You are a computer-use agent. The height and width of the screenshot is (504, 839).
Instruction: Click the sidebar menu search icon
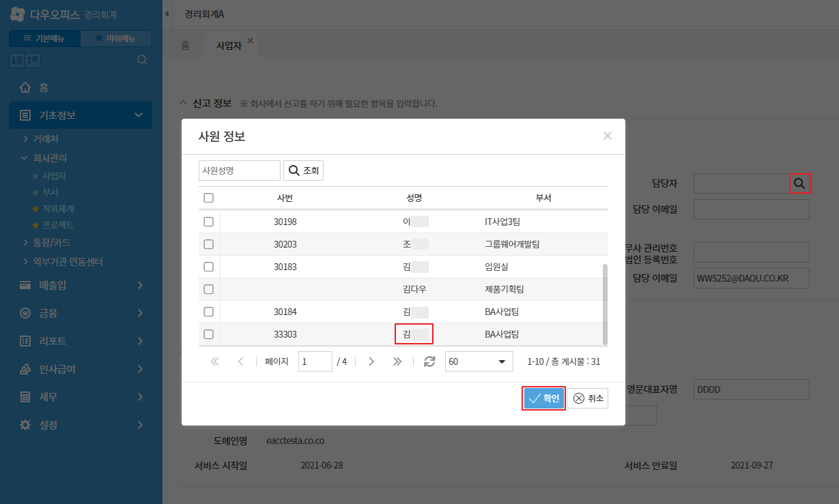coord(142,60)
